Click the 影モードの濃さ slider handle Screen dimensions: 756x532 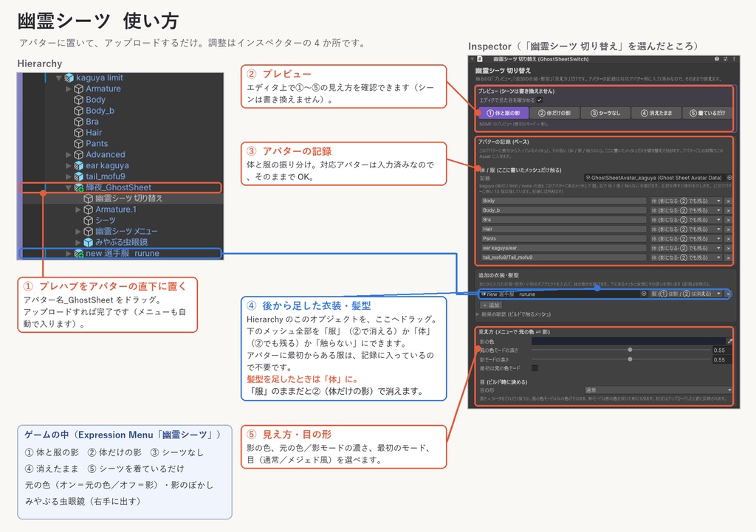[630, 359]
